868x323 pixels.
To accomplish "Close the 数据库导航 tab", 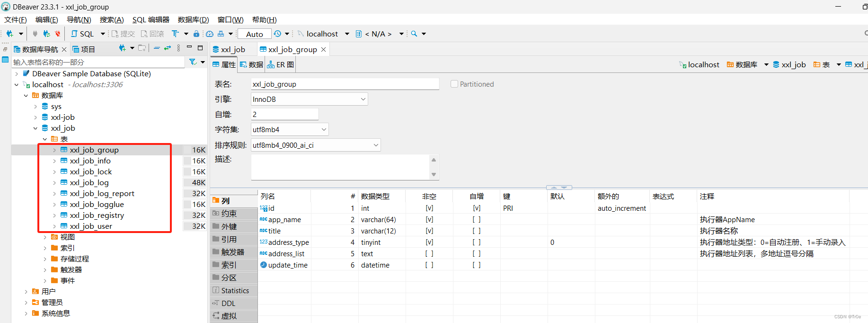I will point(64,49).
